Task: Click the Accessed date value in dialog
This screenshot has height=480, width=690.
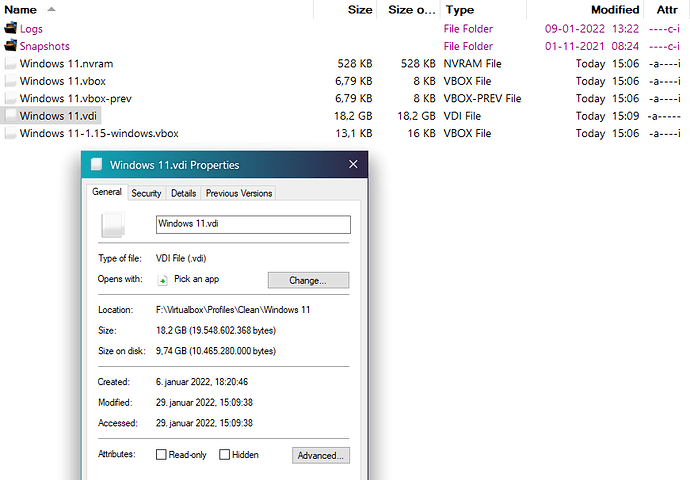Action: [204, 423]
